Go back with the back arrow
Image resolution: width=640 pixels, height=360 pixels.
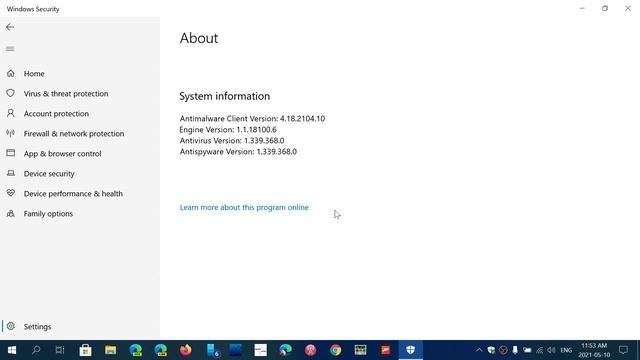pos(10,27)
